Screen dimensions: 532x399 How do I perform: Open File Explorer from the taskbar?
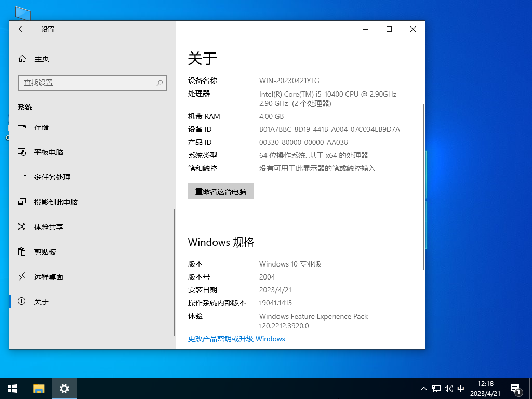pyautogui.click(x=38, y=388)
